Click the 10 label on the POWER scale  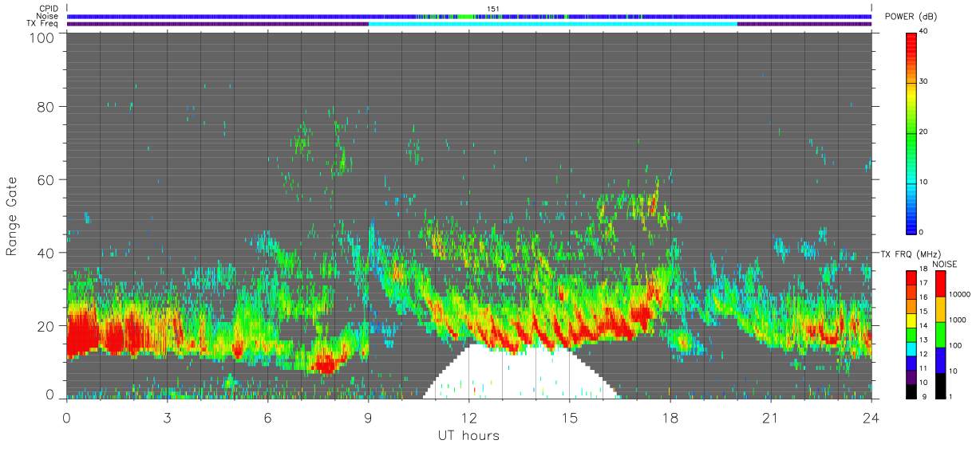pos(925,183)
